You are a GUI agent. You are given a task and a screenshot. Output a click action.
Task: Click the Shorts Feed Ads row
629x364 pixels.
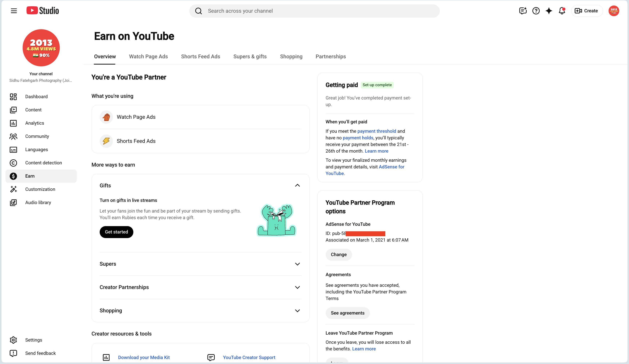200,141
